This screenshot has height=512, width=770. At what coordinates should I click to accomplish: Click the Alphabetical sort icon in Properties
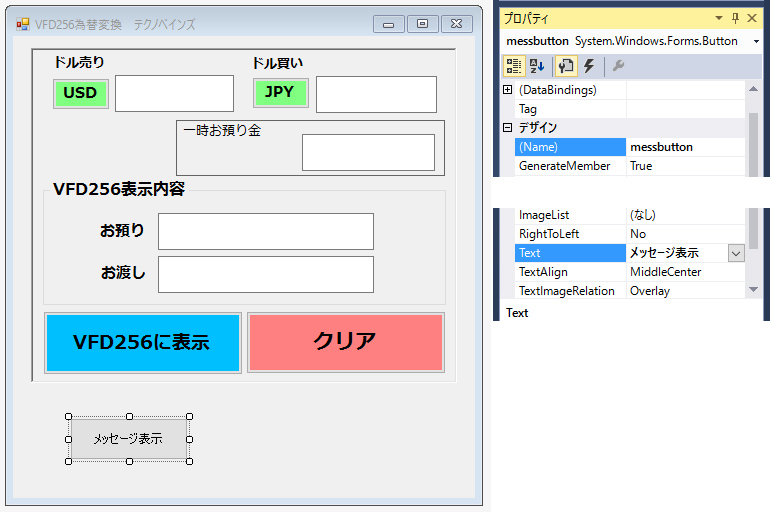click(537, 66)
